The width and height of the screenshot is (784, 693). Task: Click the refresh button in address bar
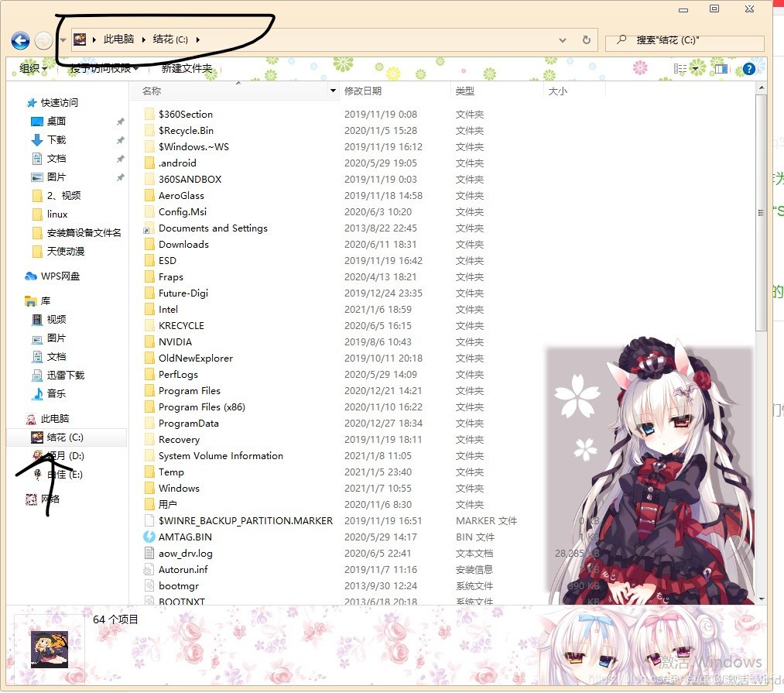[x=587, y=39]
